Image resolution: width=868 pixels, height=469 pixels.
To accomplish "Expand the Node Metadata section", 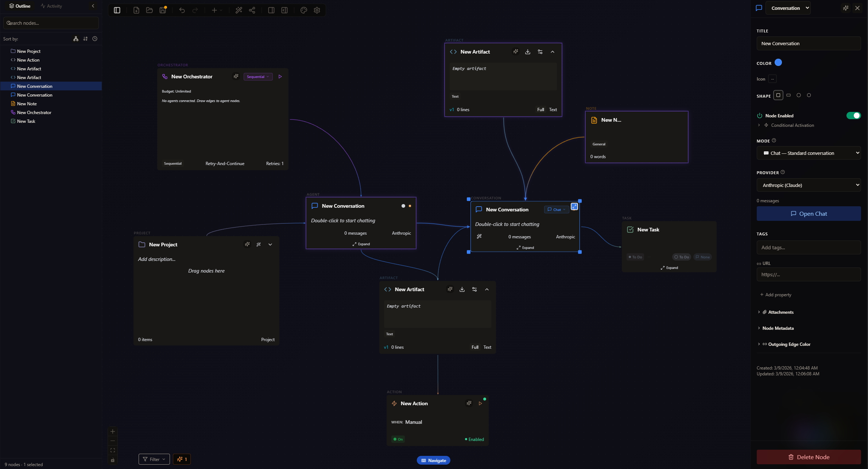I will (778, 328).
